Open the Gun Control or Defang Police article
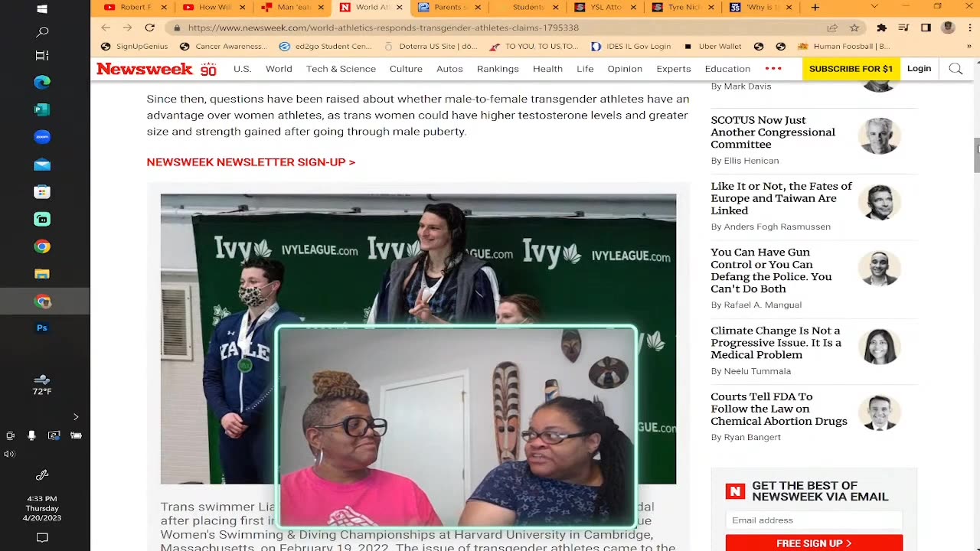The height and width of the screenshot is (551, 980). [771, 270]
